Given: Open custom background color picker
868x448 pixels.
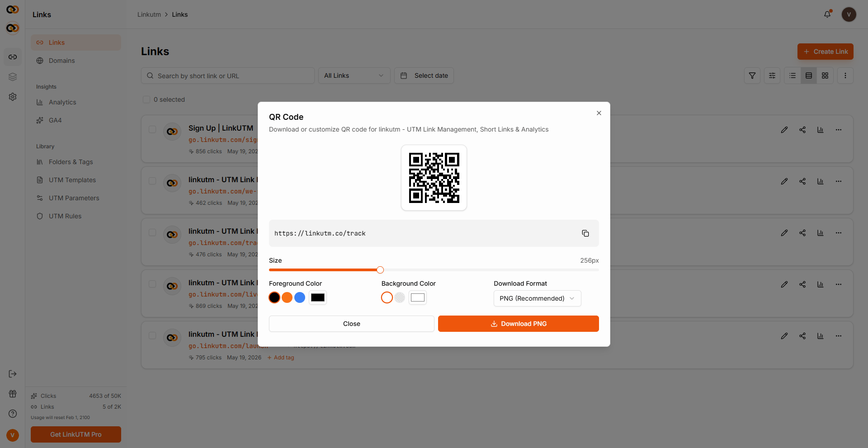Looking at the screenshot, I should [418, 297].
